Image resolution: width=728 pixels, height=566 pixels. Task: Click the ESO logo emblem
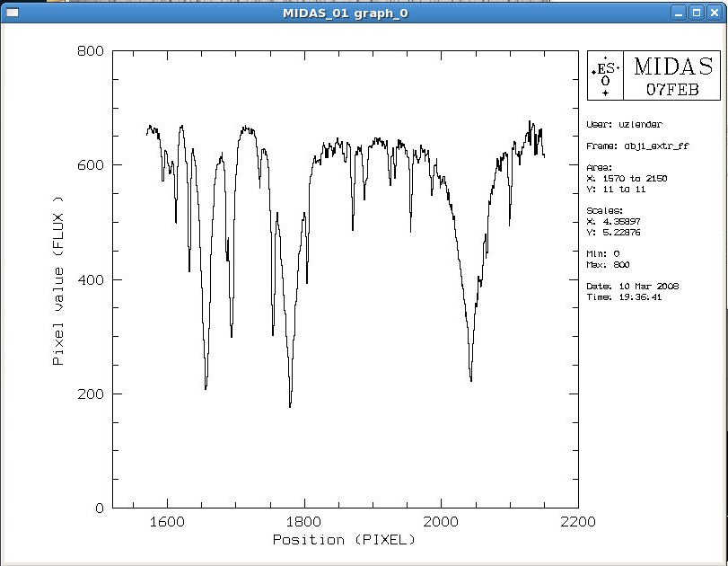tap(606, 75)
